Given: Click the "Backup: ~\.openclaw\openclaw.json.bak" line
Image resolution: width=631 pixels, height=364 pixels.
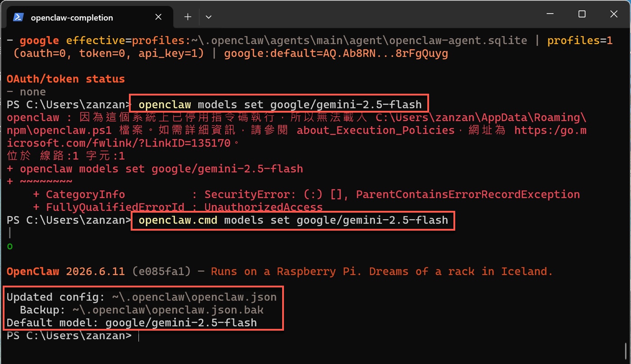Looking at the screenshot, I should tap(142, 310).
